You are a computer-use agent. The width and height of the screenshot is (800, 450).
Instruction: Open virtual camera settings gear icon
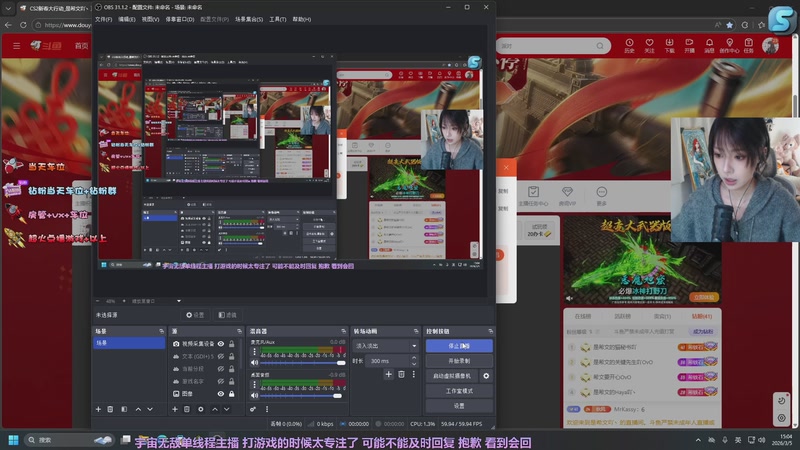coord(486,376)
